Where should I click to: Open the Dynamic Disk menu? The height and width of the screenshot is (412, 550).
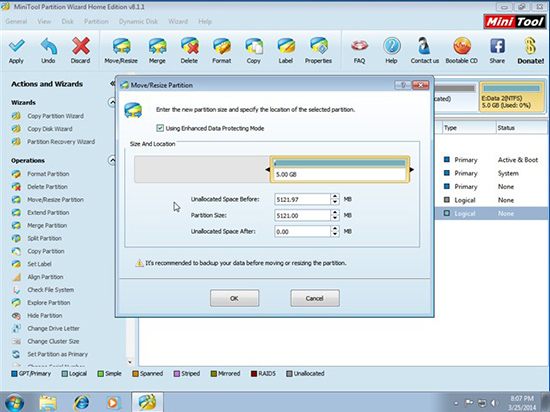coord(138,22)
